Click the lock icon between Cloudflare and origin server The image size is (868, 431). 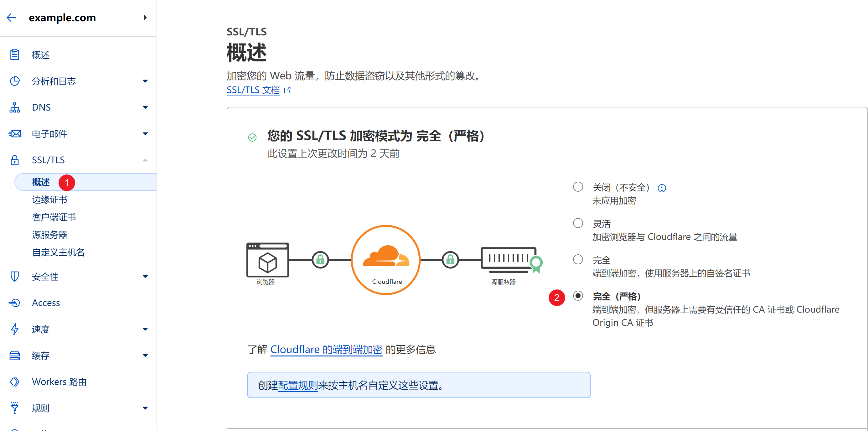coord(450,260)
